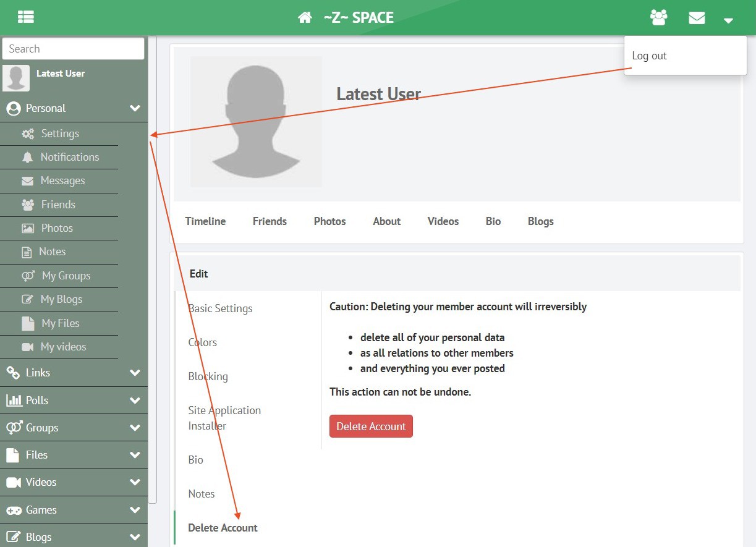Click the large profile avatar picture
Viewport: 756px width, 547px height.
click(x=256, y=122)
